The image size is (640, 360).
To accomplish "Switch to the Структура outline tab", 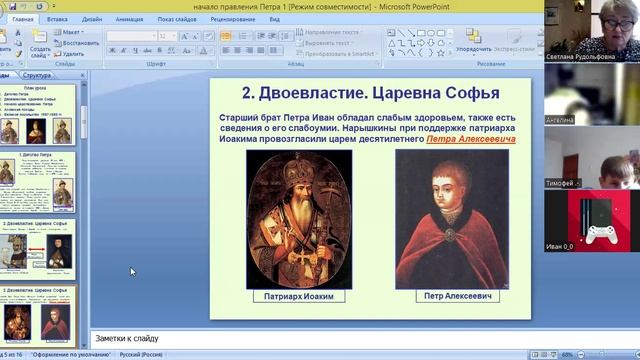I will coord(37,75).
